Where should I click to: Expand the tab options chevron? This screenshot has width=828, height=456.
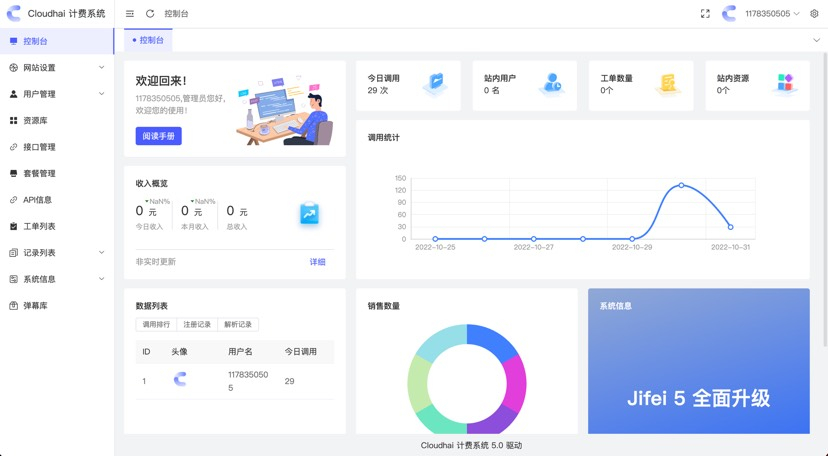click(x=816, y=41)
